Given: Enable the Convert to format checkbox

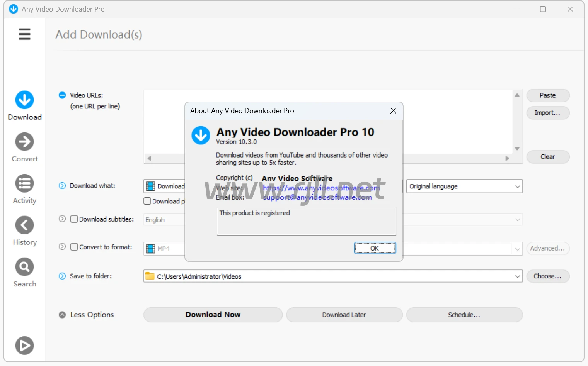Looking at the screenshot, I should [x=74, y=247].
